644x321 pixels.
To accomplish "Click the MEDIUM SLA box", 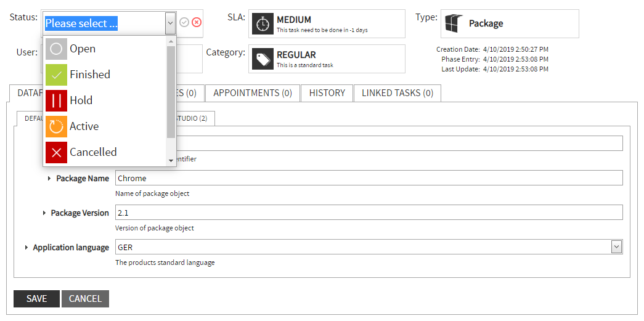I will [327, 24].
